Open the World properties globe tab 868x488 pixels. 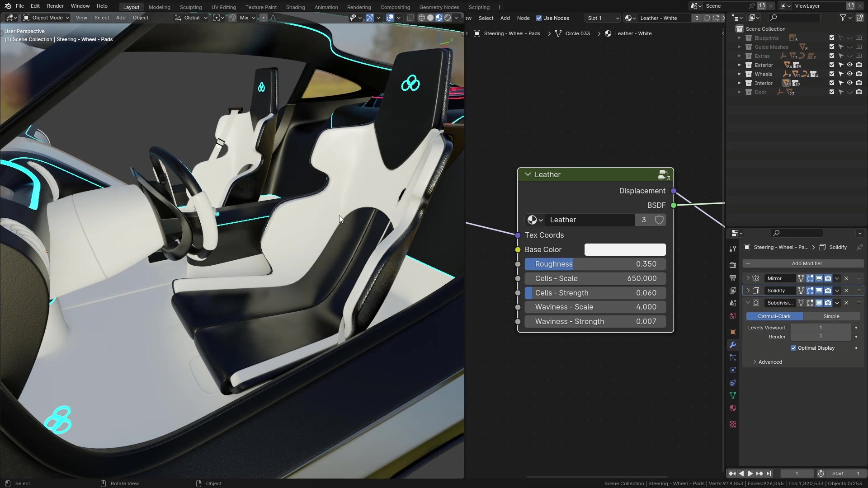pyautogui.click(x=733, y=316)
